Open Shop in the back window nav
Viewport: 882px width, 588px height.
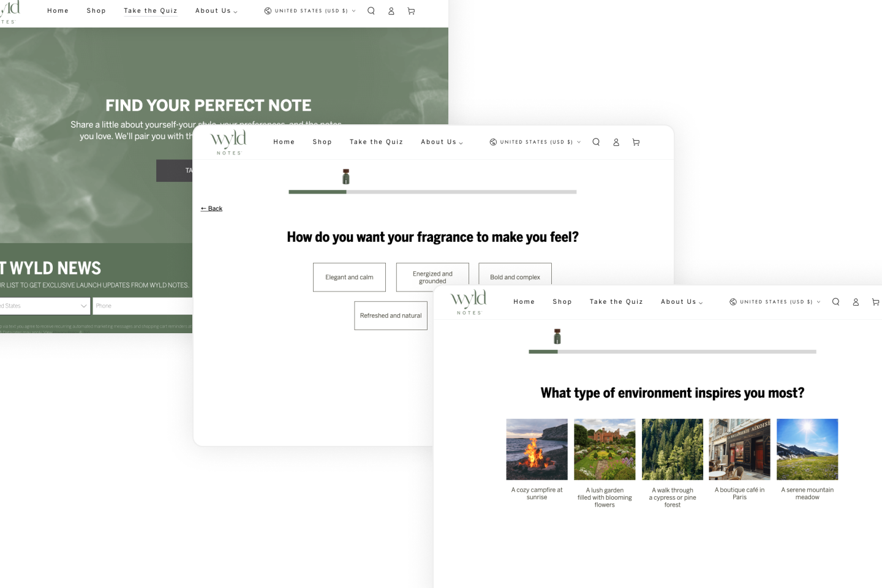(x=96, y=11)
